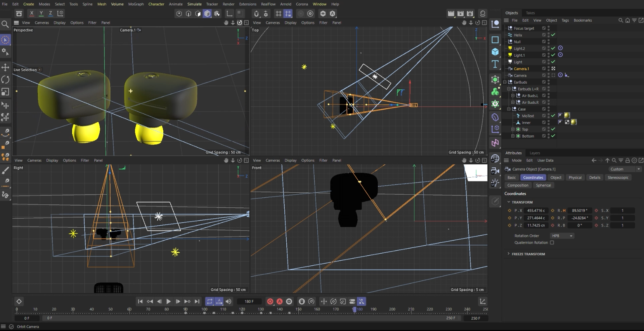Click the yellow material tag on MoText
644x331 pixels.
click(x=567, y=115)
